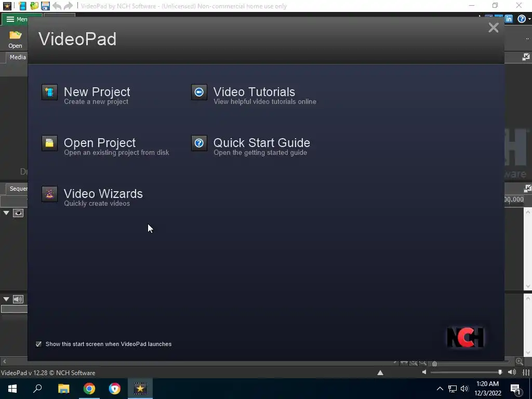
Task: Click the Video Tutorials title text
Action: (x=254, y=91)
